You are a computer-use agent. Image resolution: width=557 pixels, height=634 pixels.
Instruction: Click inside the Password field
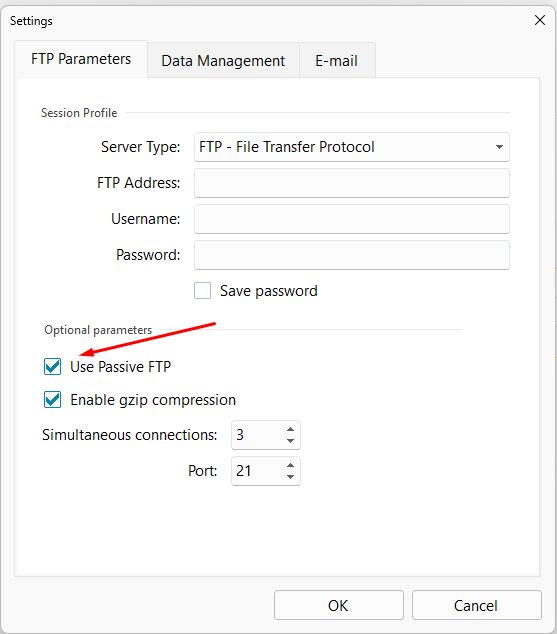click(352, 255)
